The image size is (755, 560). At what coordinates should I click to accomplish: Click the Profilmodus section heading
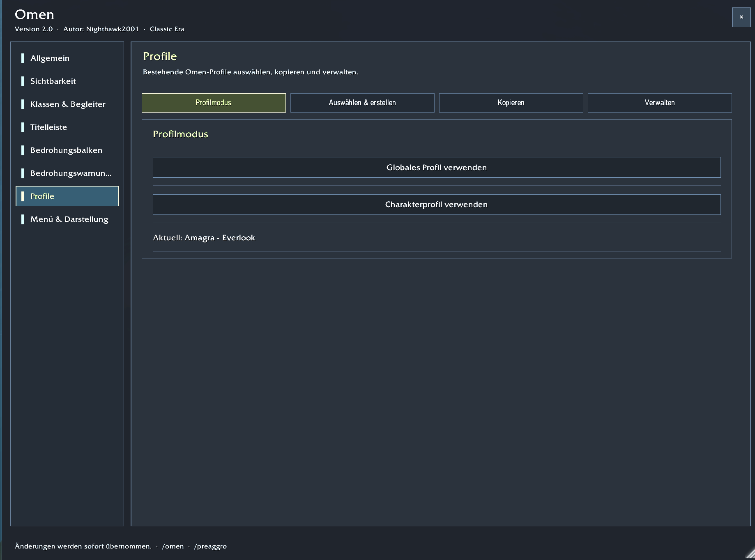click(180, 134)
